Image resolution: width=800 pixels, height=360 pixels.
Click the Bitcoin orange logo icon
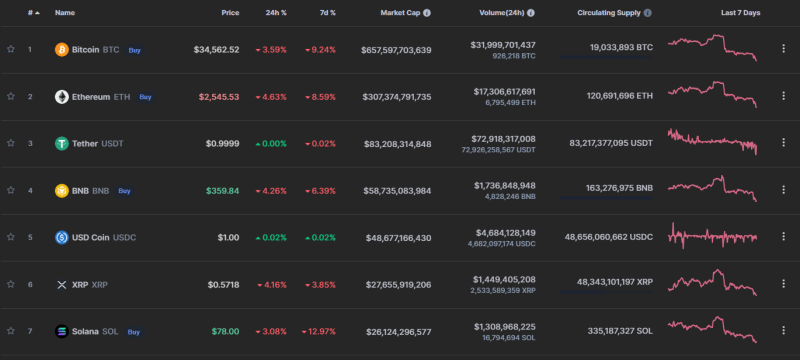pos(62,50)
